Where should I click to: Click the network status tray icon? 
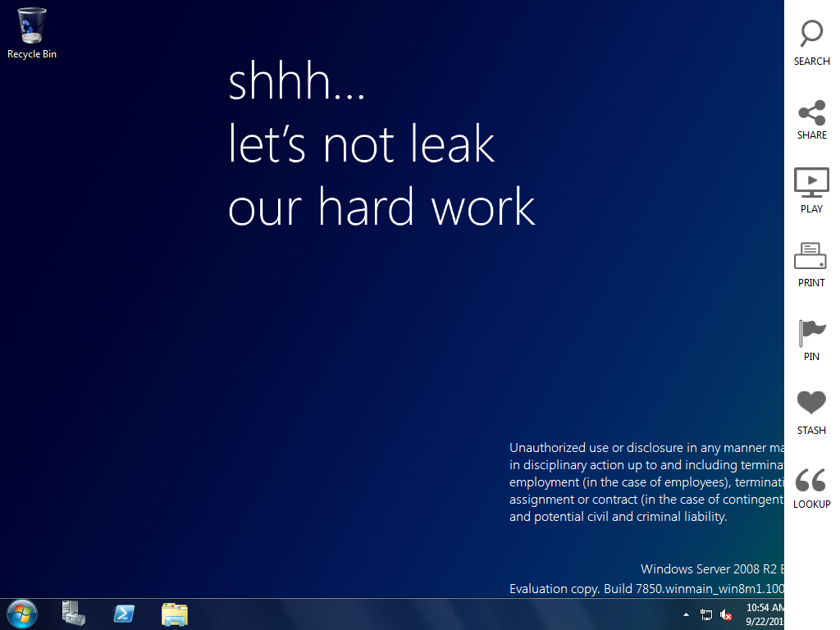[x=706, y=615]
